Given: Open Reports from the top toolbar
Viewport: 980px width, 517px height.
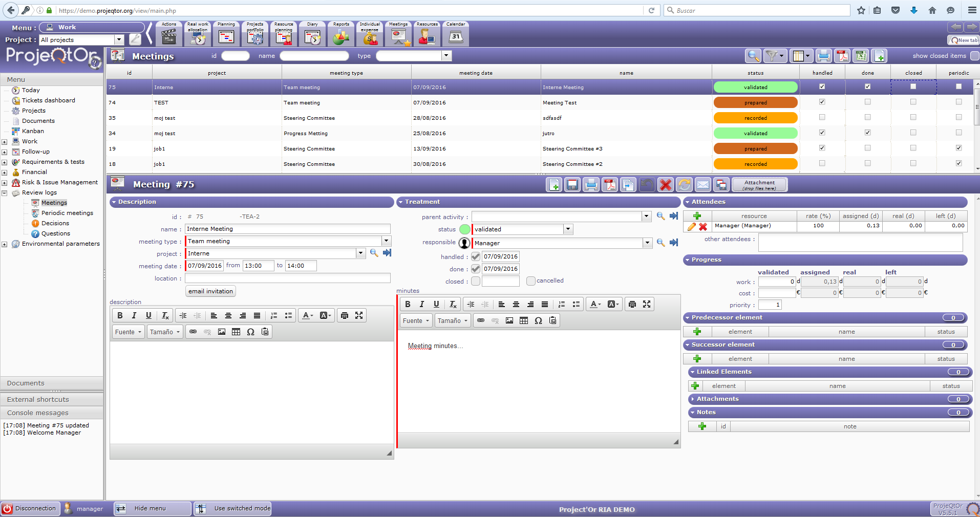Looking at the screenshot, I should 341,34.
